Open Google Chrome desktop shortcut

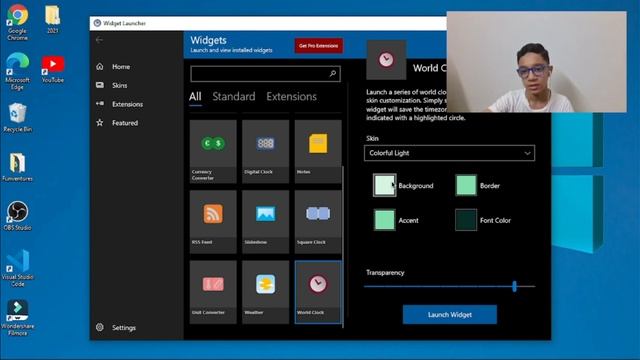tap(17, 22)
